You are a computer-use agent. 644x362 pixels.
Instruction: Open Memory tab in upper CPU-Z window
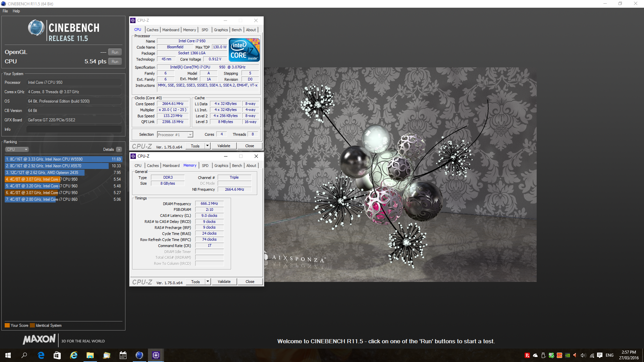pyautogui.click(x=190, y=30)
